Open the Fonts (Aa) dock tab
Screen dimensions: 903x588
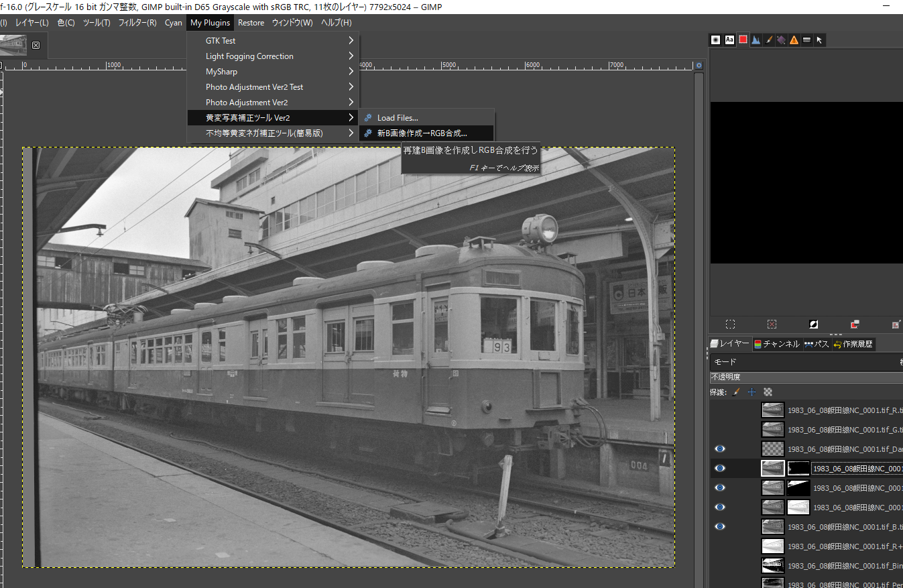pyautogui.click(x=729, y=40)
